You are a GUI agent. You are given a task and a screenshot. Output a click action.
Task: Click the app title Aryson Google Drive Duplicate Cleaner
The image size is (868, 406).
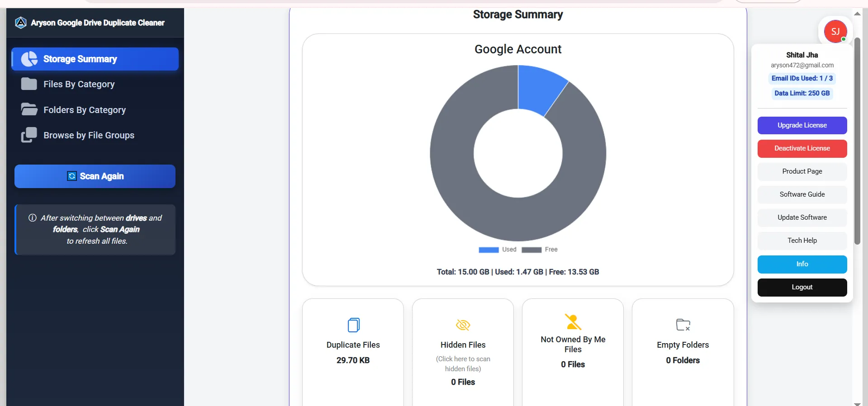point(98,23)
